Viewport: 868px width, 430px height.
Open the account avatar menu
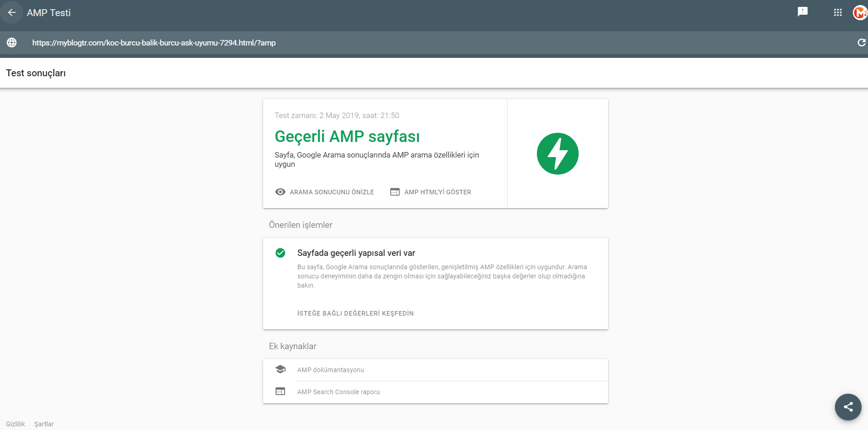[x=860, y=12]
